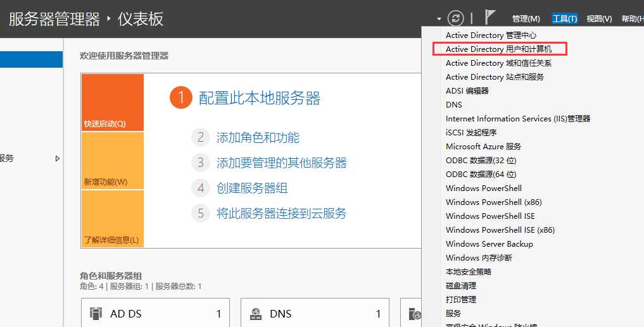Open 服务 from tools menu
644x327 pixels.
[x=453, y=314]
